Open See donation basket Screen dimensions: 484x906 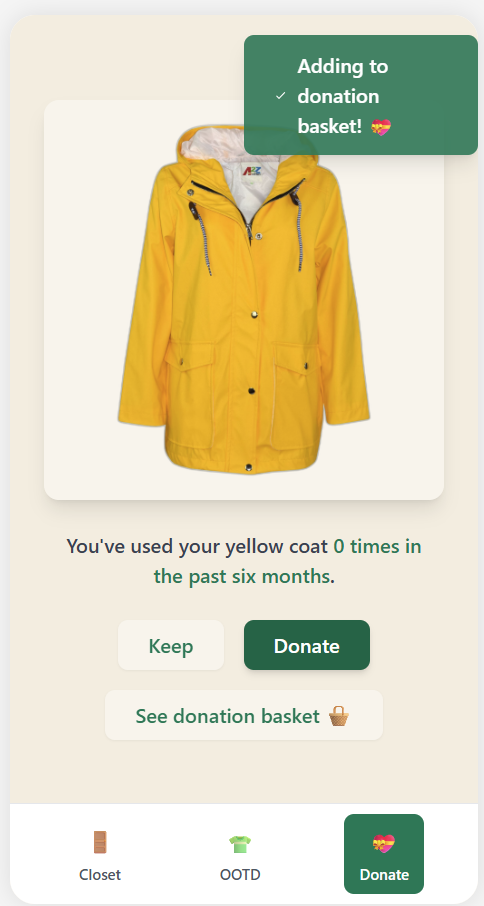click(x=244, y=715)
